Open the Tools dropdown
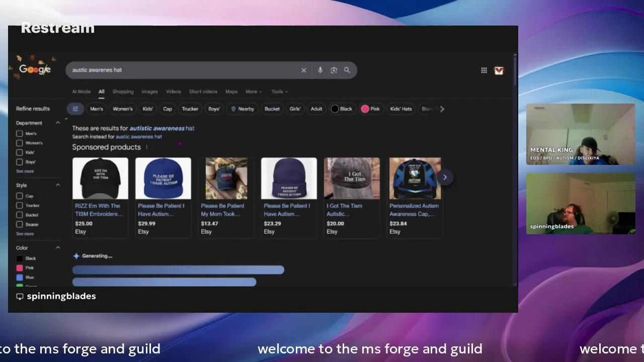The height and width of the screenshot is (362, 644). coord(279,92)
